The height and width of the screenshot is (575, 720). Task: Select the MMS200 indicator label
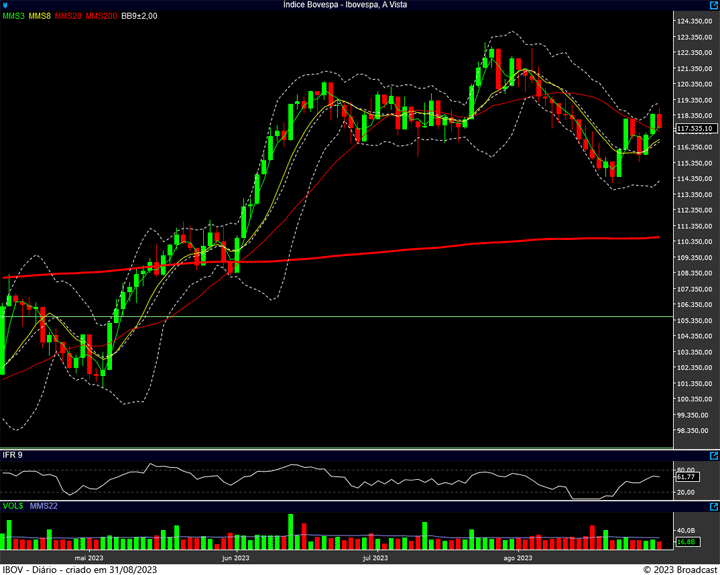click(101, 17)
